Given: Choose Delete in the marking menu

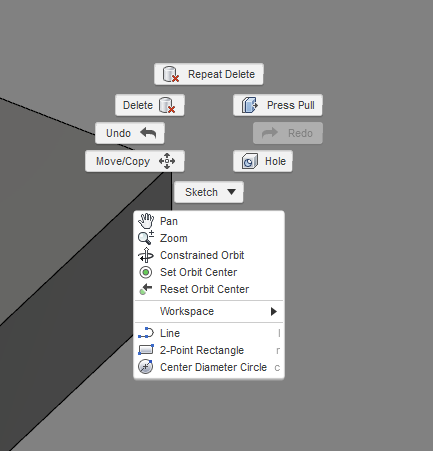Looking at the screenshot, I should tap(150, 105).
